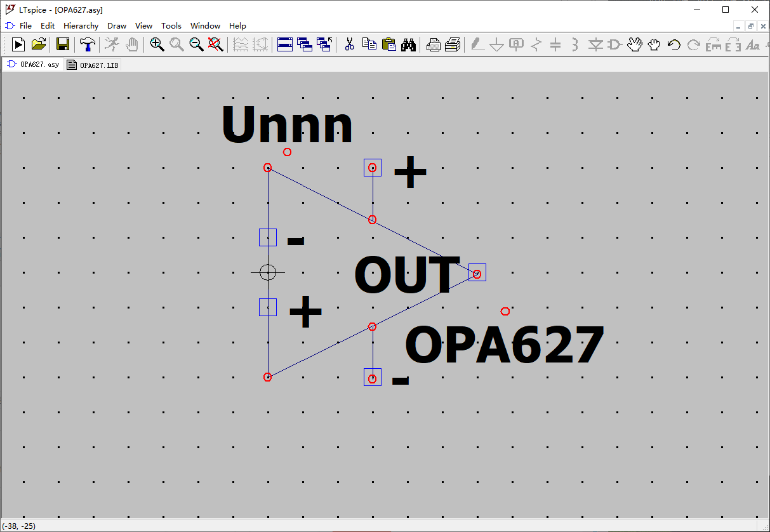Click the Halt hand icon

coord(131,44)
